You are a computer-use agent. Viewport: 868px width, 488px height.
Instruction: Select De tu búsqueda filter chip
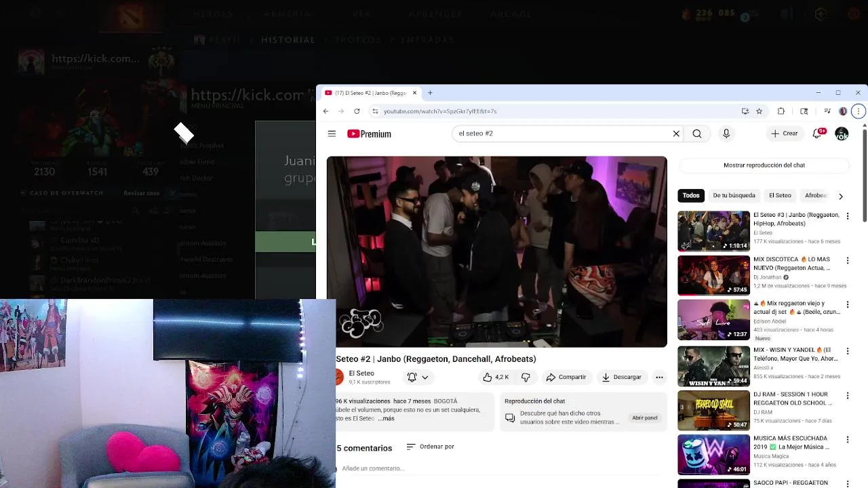(734, 196)
